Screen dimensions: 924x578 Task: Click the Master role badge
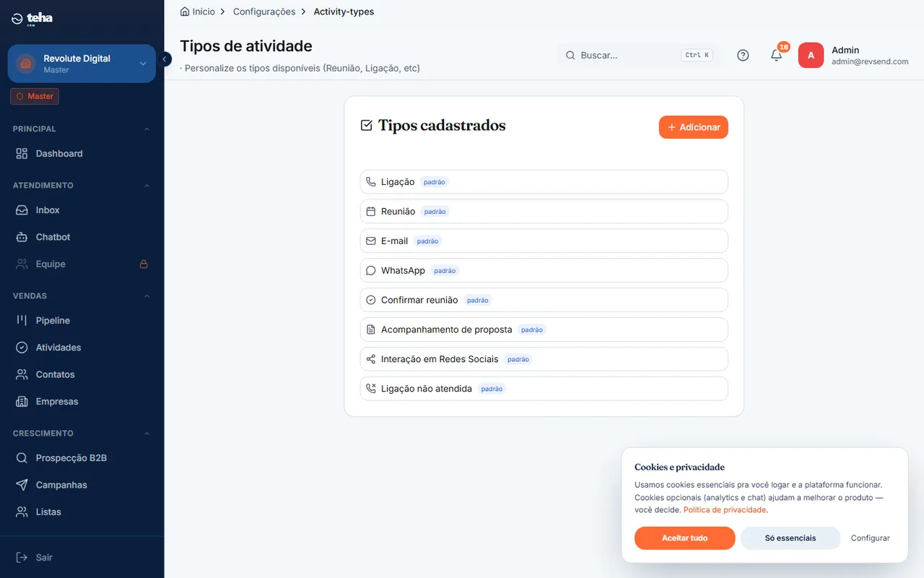pyautogui.click(x=35, y=96)
